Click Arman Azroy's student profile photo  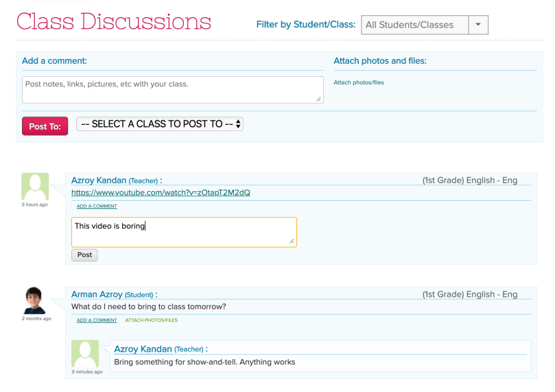click(x=35, y=300)
